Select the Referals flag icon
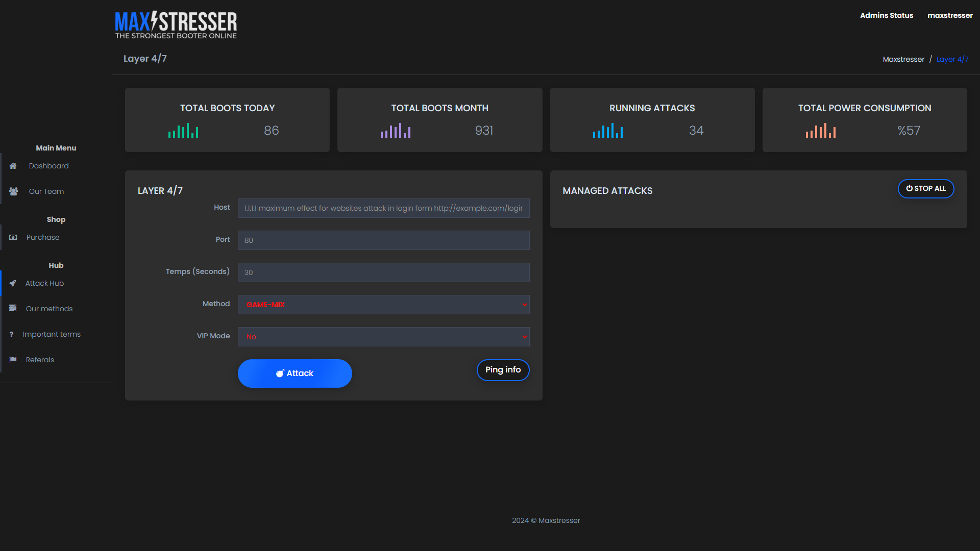 pyautogui.click(x=12, y=359)
